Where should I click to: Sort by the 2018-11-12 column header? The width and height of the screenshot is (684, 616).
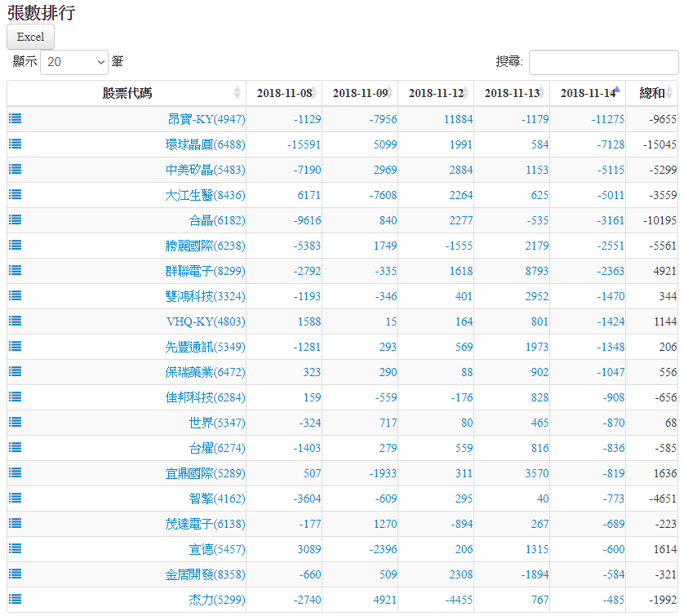pyautogui.click(x=436, y=93)
